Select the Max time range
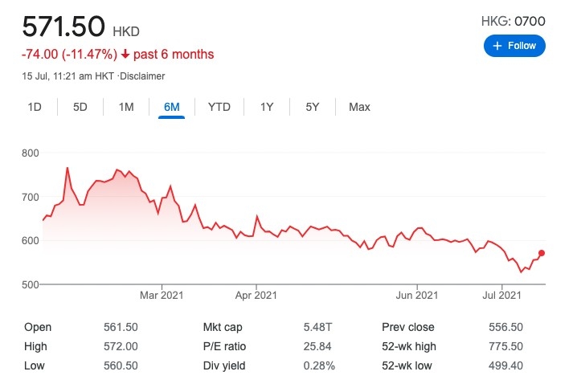 point(359,107)
